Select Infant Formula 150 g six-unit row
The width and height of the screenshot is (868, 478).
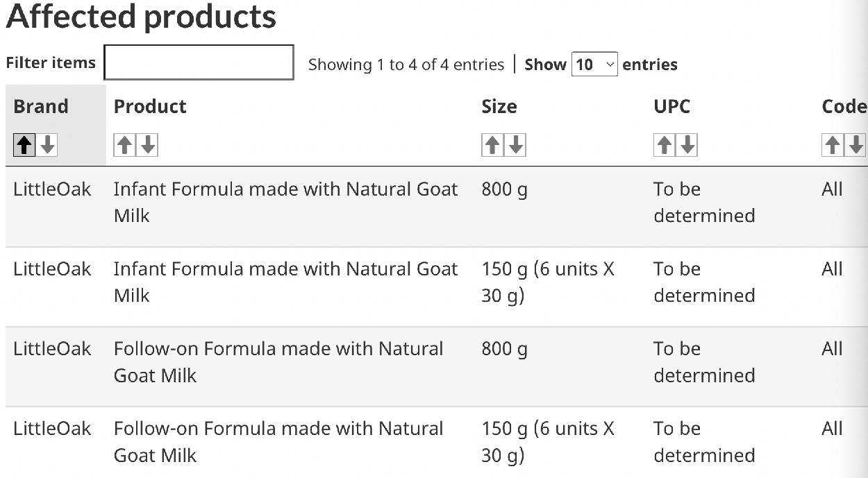(437, 287)
